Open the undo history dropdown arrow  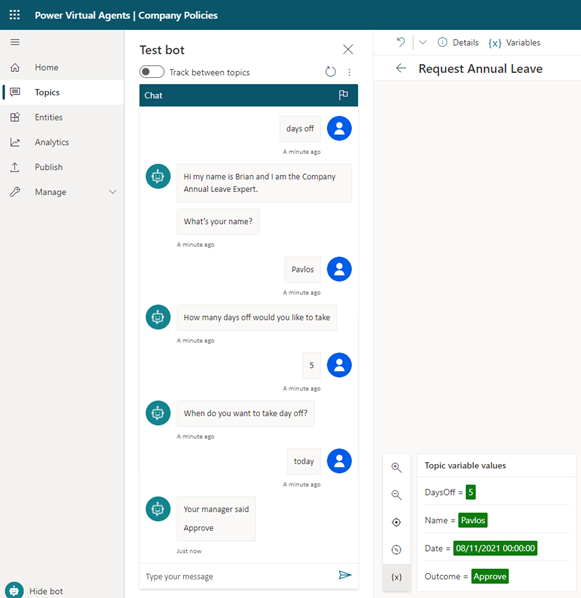[423, 42]
